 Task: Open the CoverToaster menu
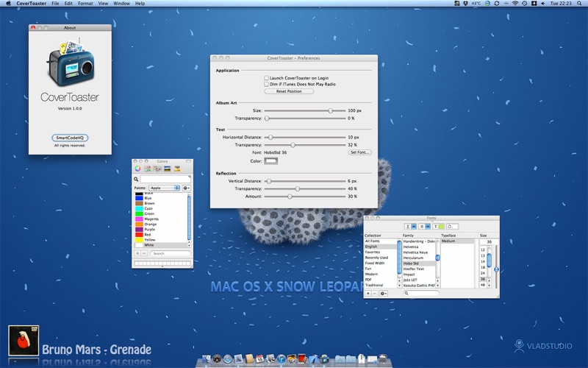pyautogui.click(x=31, y=4)
